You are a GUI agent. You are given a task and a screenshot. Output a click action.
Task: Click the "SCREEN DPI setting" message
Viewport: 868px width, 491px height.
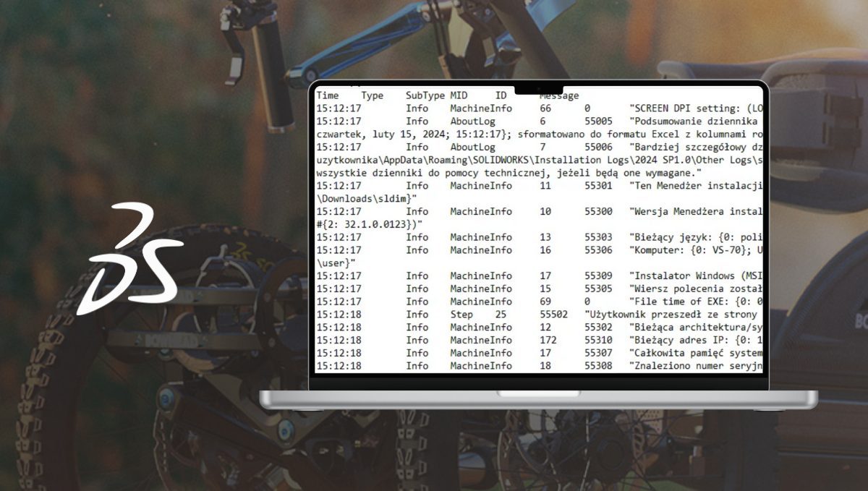696,108
